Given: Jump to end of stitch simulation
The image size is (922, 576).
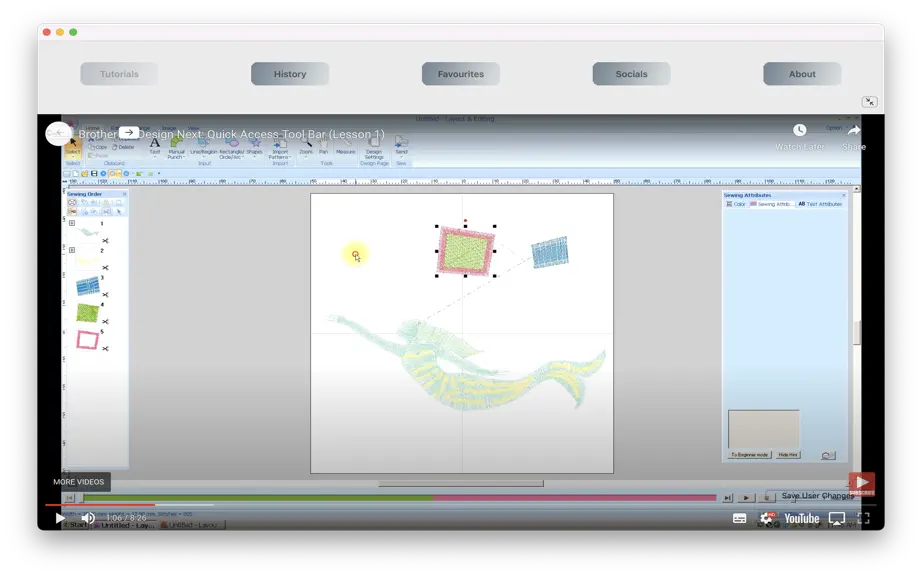Looking at the screenshot, I should pos(728,498).
